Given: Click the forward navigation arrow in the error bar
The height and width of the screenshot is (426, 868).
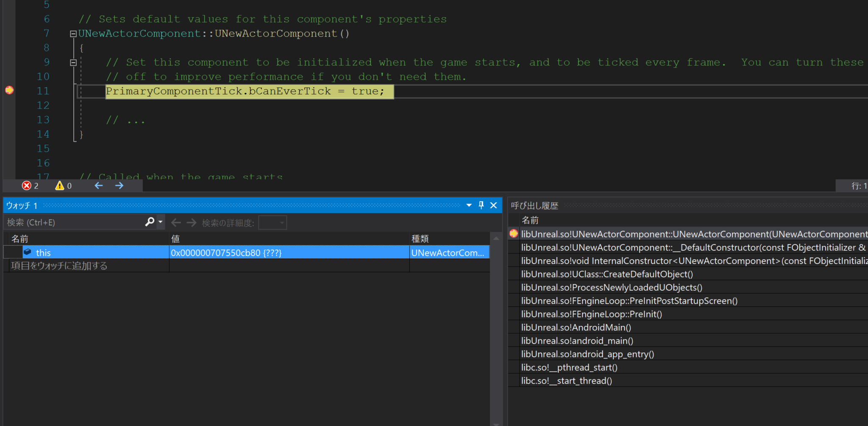Looking at the screenshot, I should pos(119,185).
